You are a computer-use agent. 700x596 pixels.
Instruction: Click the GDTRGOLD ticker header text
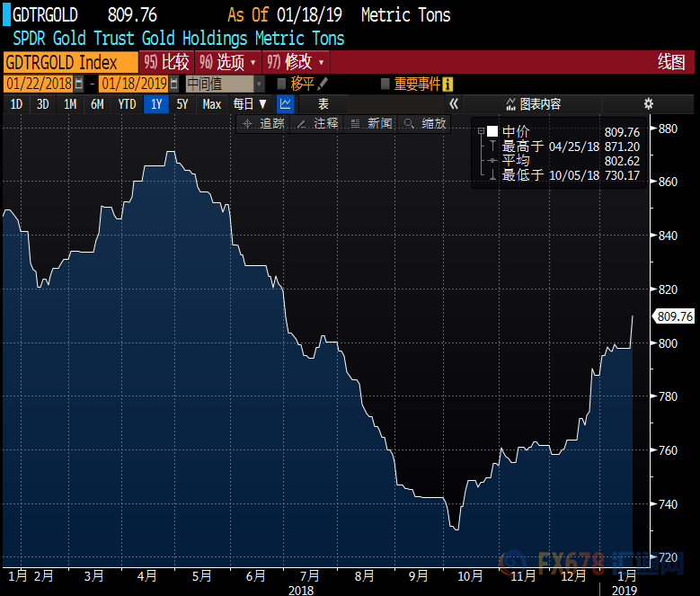coord(45,14)
